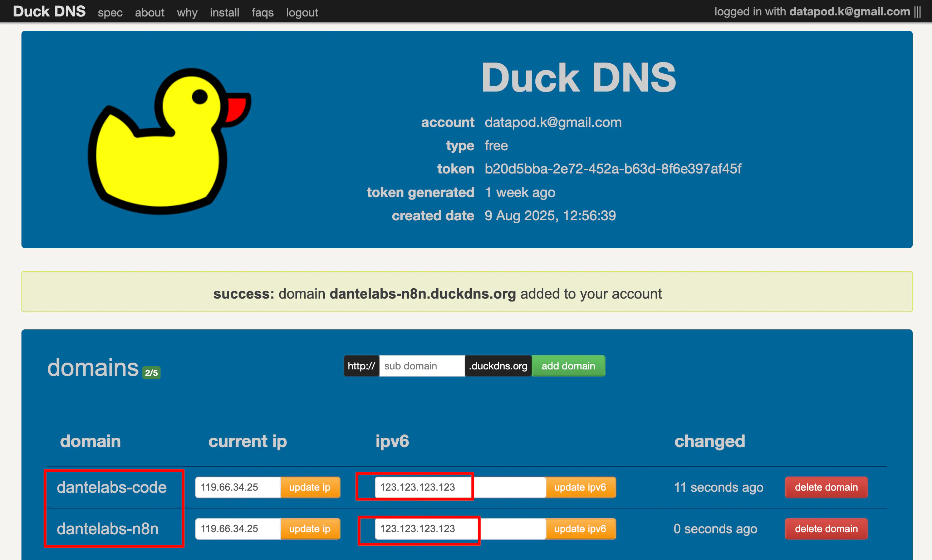Update ip for dantelabs-n8n domain
The height and width of the screenshot is (560, 932).
pos(310,529)
